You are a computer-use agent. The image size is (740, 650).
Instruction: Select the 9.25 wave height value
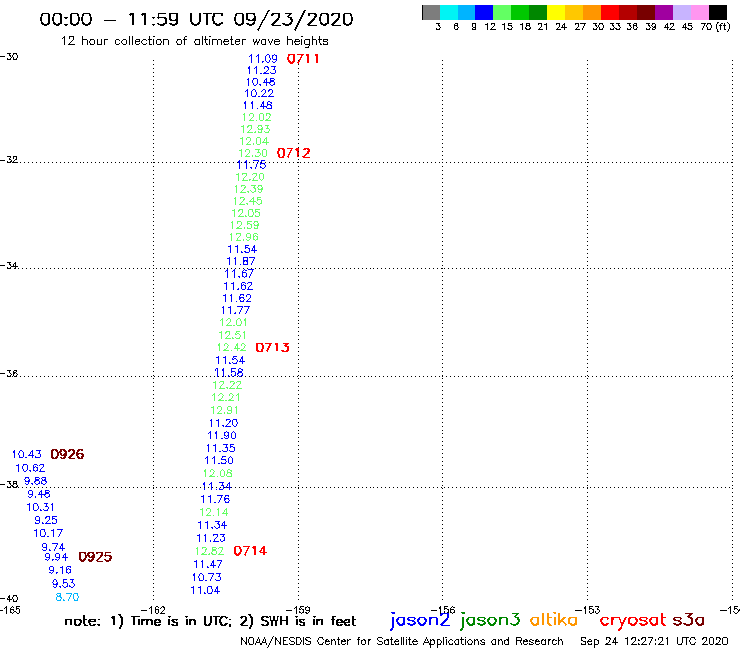pos(46,520)
